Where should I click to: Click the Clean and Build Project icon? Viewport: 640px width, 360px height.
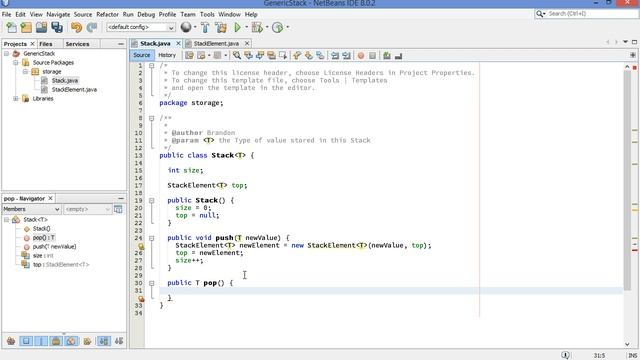pyautogui.click(x=221, y=27)
